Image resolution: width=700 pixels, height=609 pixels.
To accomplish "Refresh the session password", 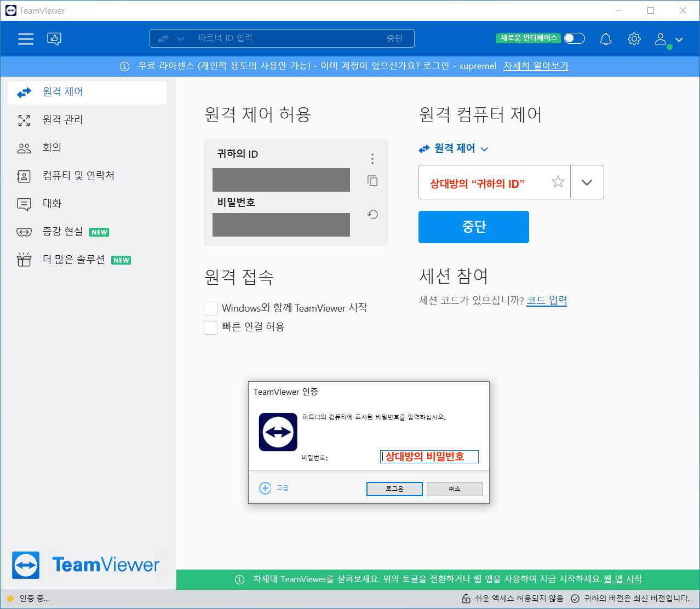I will (372, 215).
